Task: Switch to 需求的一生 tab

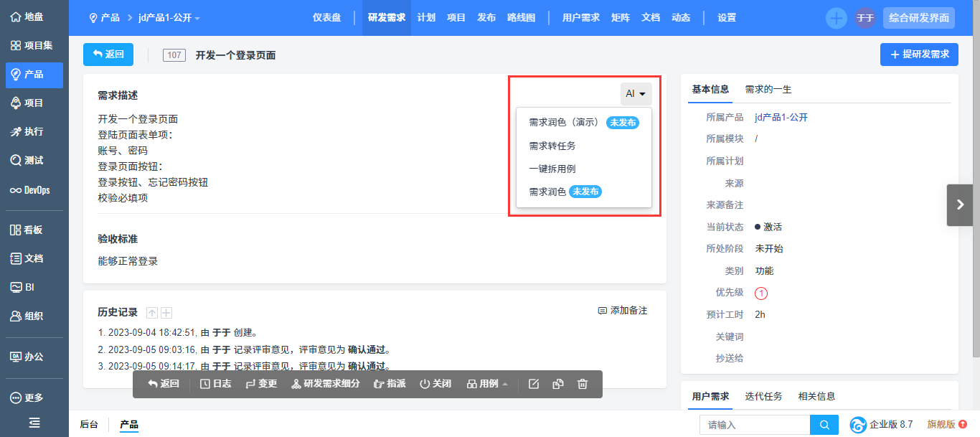Action: pyautogui.click(x=768, y=90)
